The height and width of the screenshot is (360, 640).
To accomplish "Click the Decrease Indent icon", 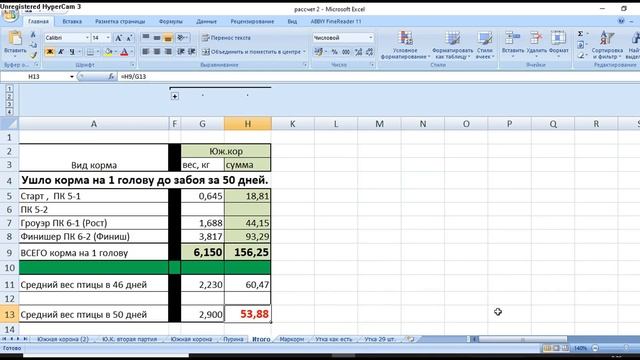I will (180, 52).
